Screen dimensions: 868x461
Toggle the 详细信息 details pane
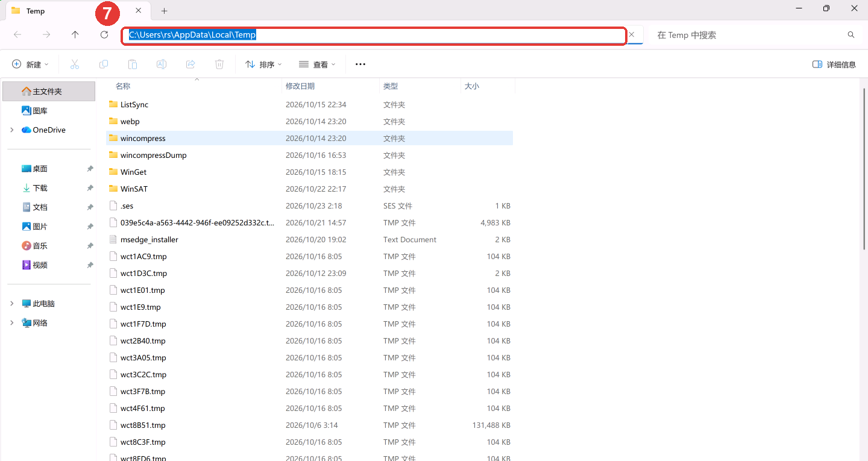[x=834, y=64]
